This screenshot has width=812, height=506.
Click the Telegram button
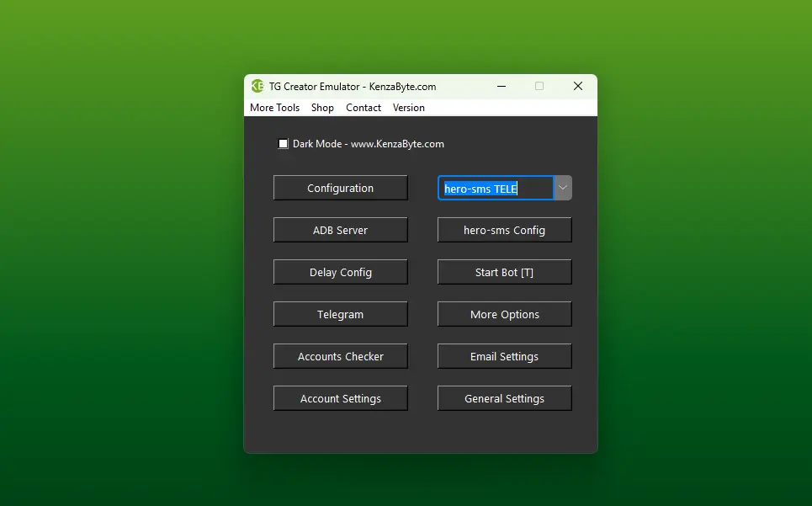click(x=340, y=314)
